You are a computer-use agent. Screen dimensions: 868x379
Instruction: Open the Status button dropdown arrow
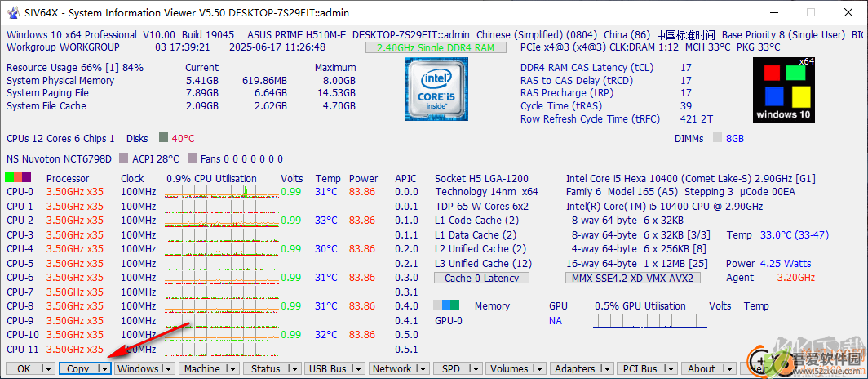(294, 368)
